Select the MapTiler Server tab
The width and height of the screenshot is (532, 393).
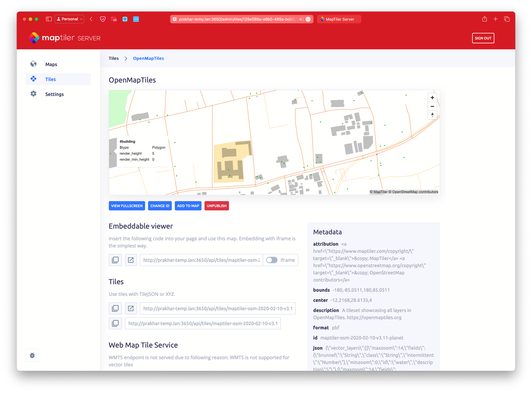click(x=339, y=19)
